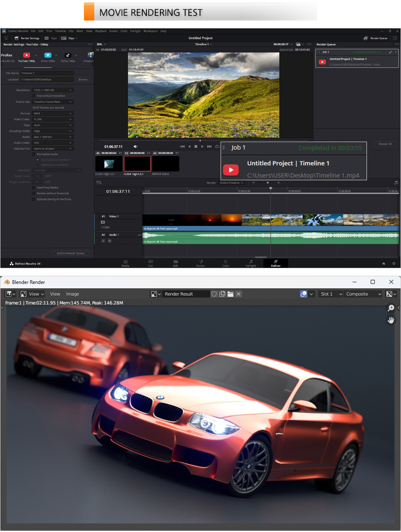Image resolution: width=401 pixels, height=532 pixels.
Task: Open the Fairlight menu in menu bar
Action: pos(135,31)
